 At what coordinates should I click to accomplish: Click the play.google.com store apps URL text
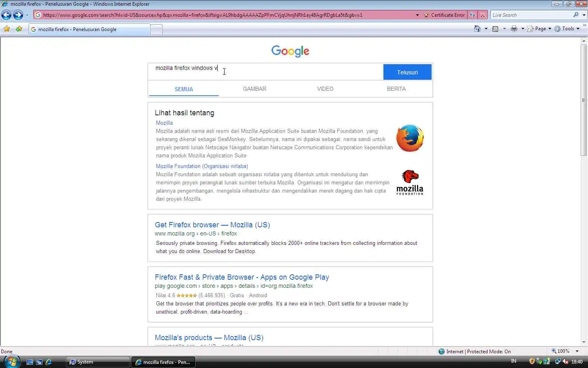(x=234, y=286)
